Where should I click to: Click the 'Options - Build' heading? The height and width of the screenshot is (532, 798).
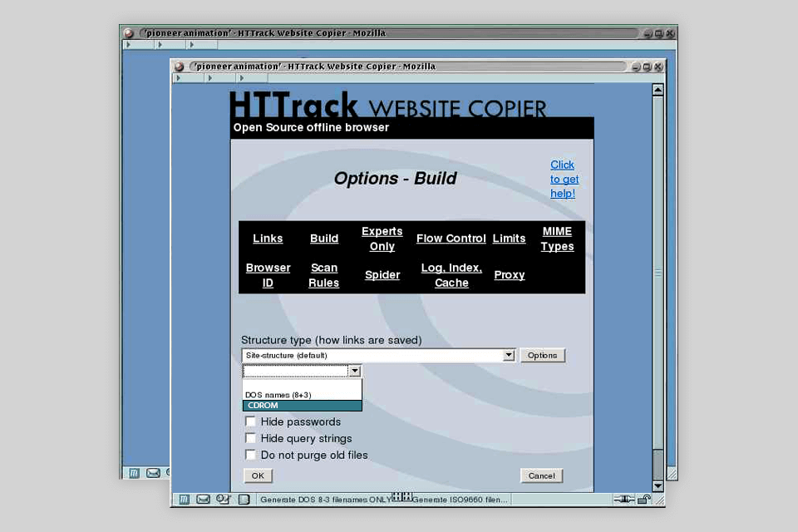click(x=396, y=178)
